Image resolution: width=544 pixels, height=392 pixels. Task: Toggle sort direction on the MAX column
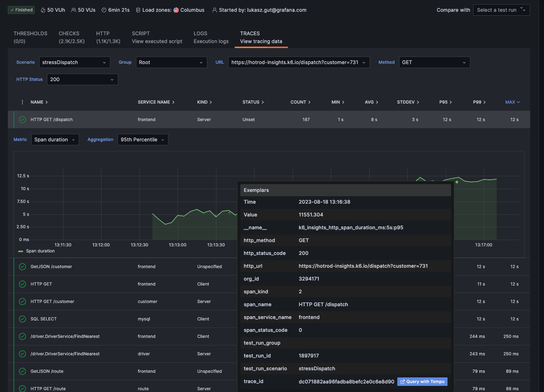[x=512, y=102]
